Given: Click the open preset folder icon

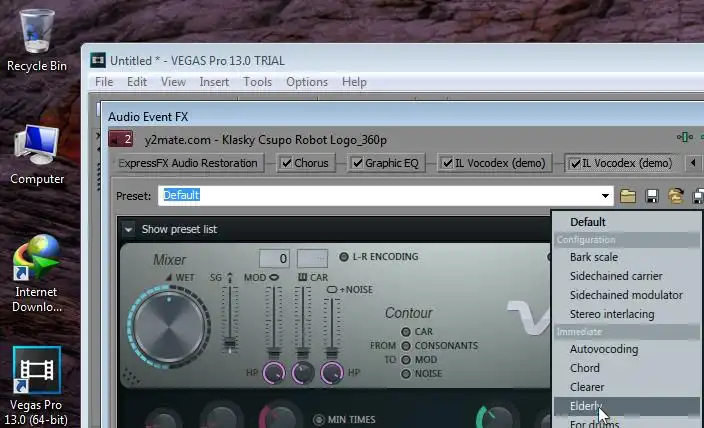Looking at the screenshot, I should 628,196.
